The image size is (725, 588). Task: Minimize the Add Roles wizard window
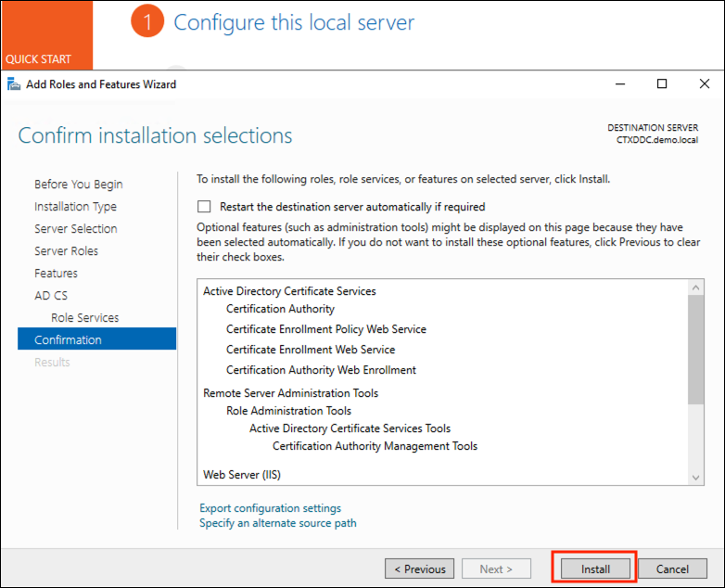619,84
